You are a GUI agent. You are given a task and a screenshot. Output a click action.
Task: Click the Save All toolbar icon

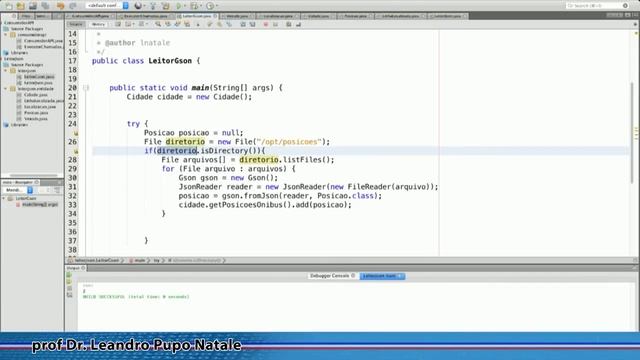click(x=45, y=6)
